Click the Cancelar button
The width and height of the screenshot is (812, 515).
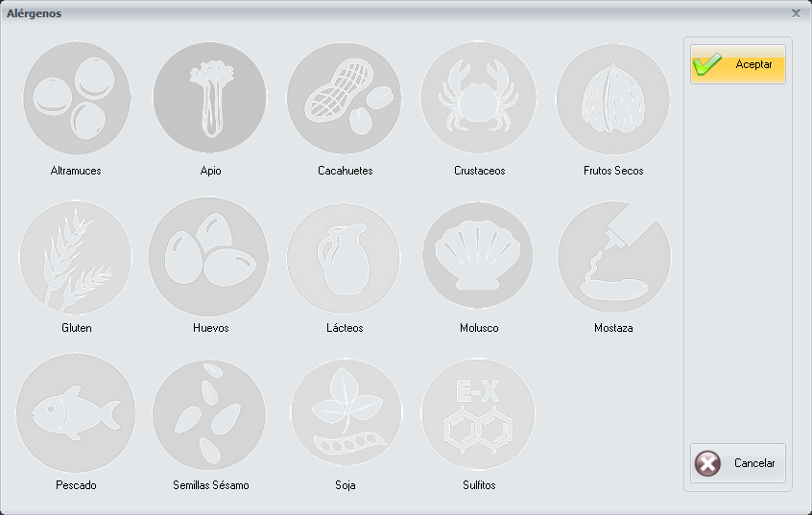737,463
